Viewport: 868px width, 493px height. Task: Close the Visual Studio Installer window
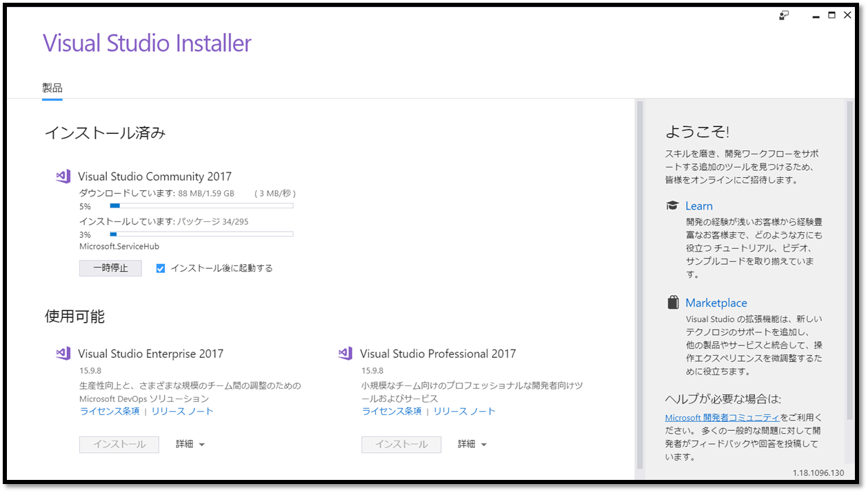(847, 15)
